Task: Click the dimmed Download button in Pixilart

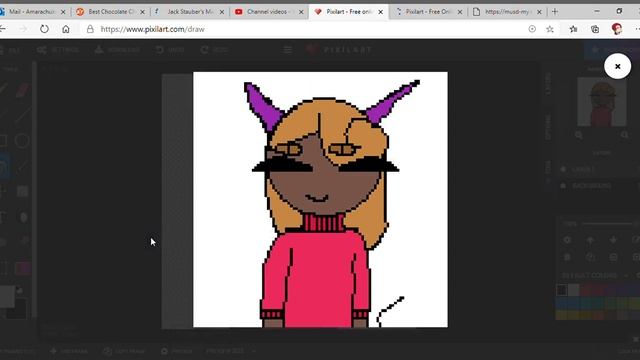Action: pos(118,50)
